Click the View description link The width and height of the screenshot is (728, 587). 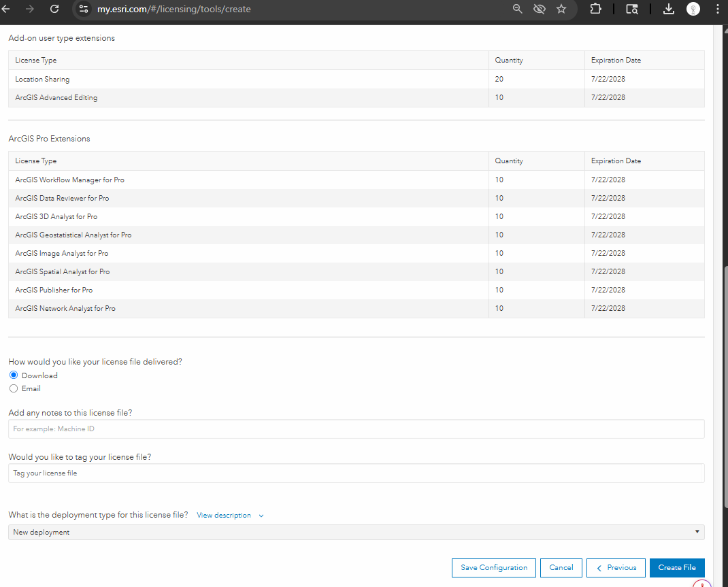(x=223, y=516)
